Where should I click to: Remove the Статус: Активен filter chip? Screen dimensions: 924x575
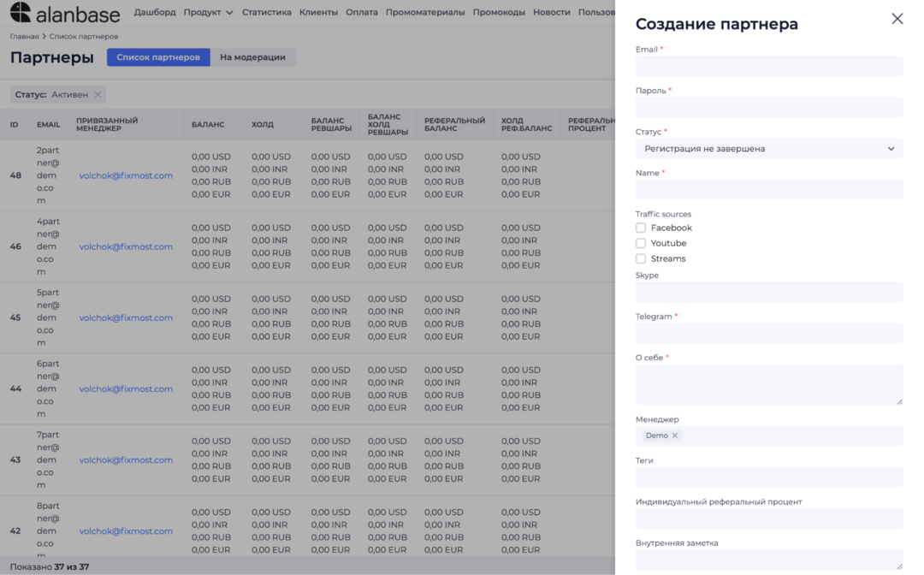coord(98,95)
